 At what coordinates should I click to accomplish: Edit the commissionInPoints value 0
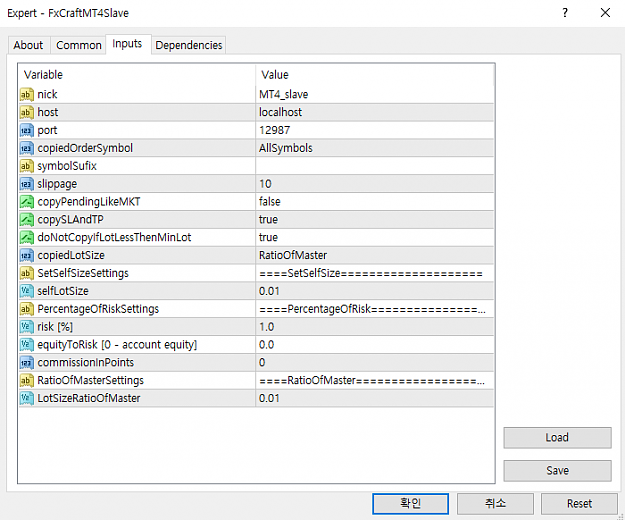(374, 362)
